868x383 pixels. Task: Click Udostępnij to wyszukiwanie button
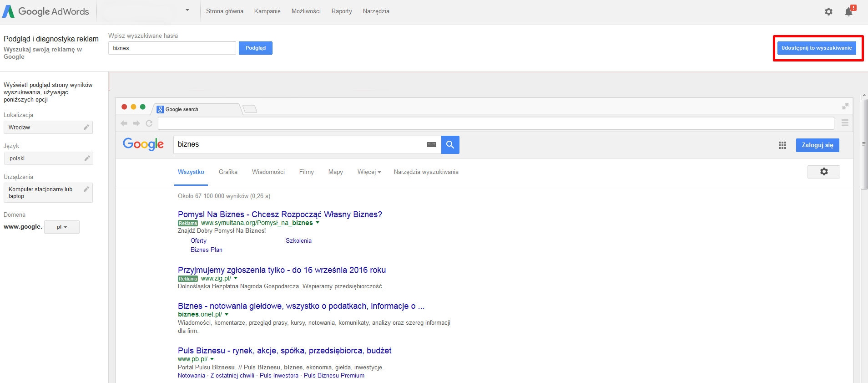tap(817, 48)
